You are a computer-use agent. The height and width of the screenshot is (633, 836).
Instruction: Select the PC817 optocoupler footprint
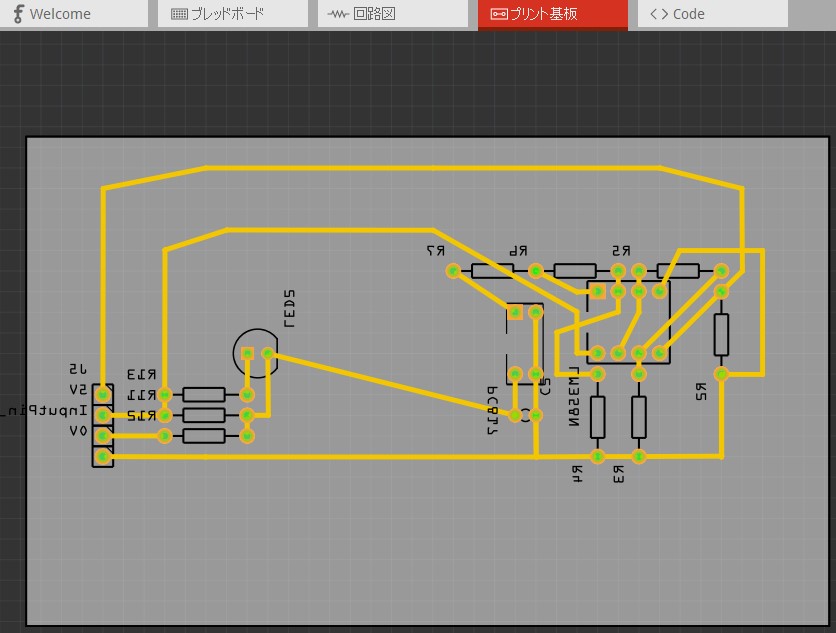pyautogui.click(x=525, y=343)
